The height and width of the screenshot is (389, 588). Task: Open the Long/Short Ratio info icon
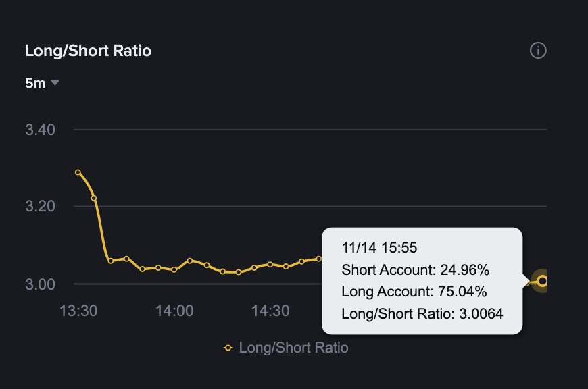(538, 50)
